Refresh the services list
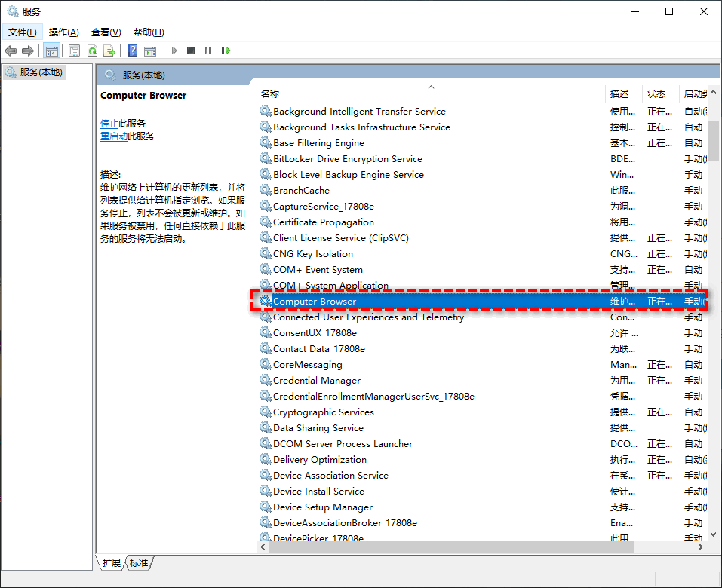 [x=93, y=51]
